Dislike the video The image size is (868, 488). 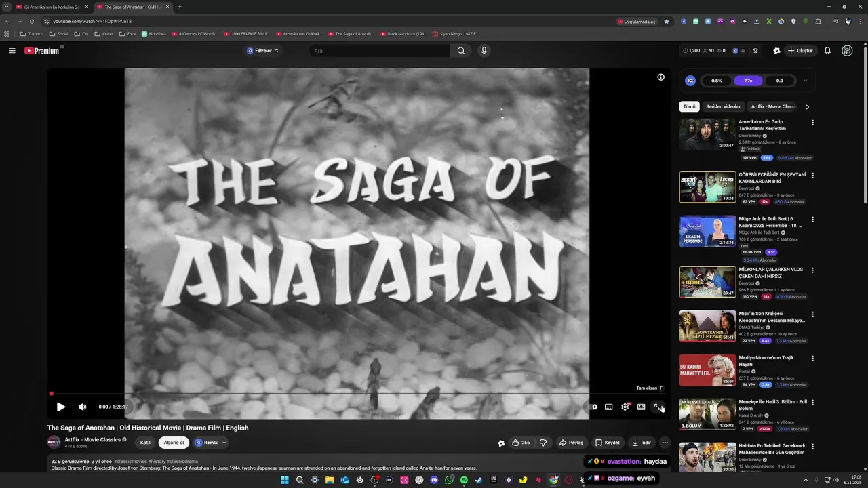click(543, 443)
